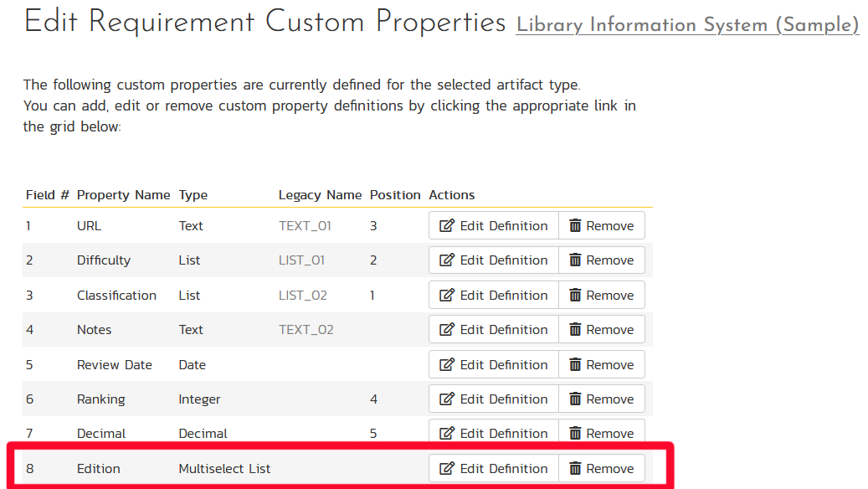Select the LIST_01 legacy name cell
Screen dimensions: 868x489
pyautogui.click(x=301, y=260)
